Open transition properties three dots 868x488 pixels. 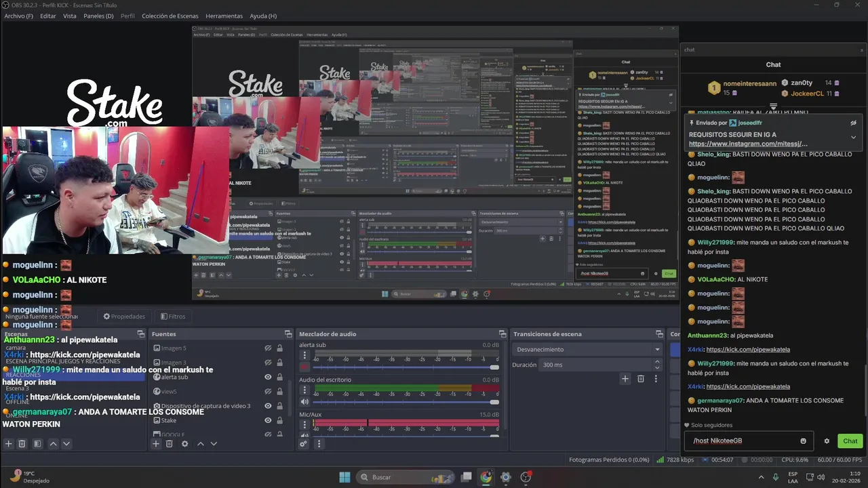pyautogui.click(x=656, y=379)
